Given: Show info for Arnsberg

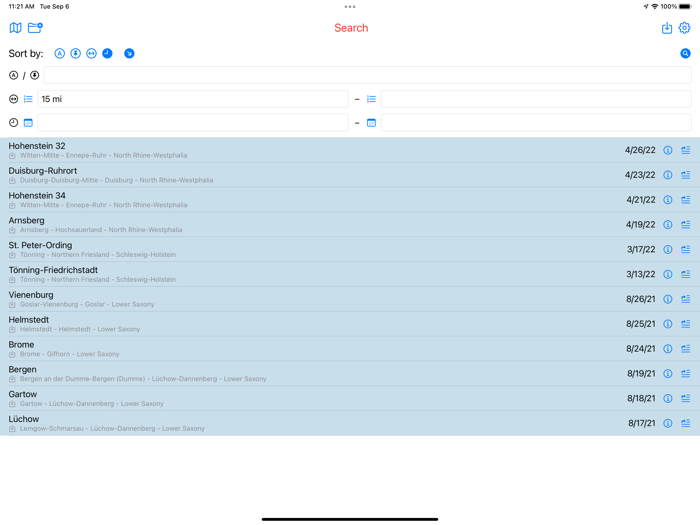Looking at the screenshot, I should coord(667,225).
